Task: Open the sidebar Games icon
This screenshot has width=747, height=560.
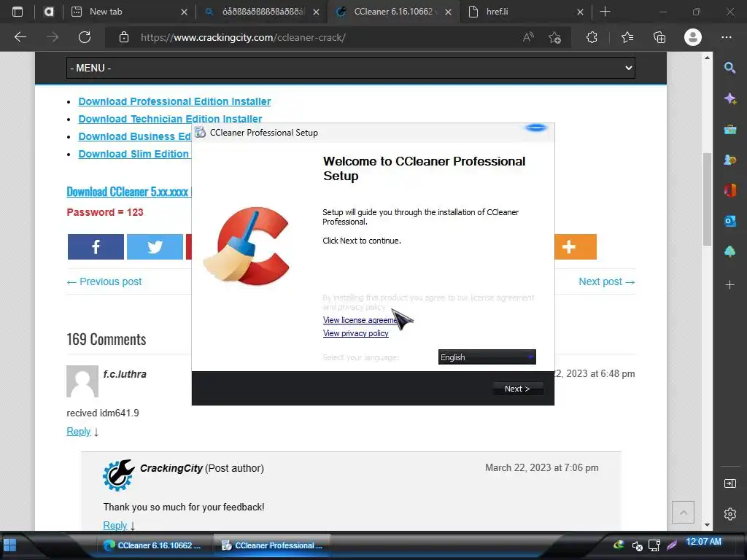Action: coord(729,160)
